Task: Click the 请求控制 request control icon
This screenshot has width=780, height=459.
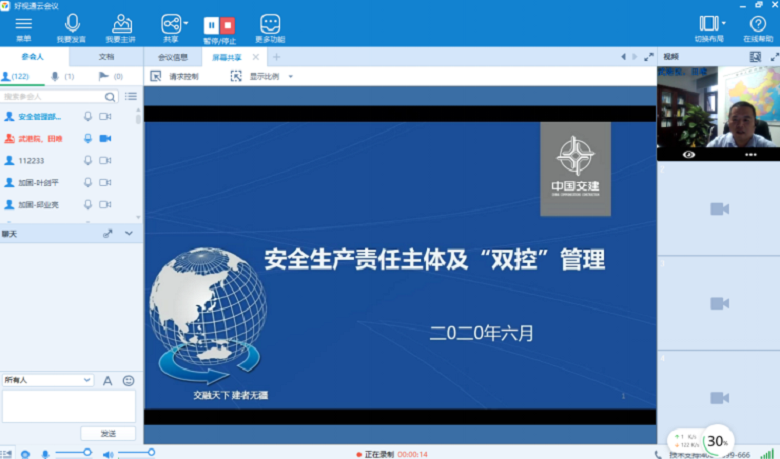Action: pos(156,76)
